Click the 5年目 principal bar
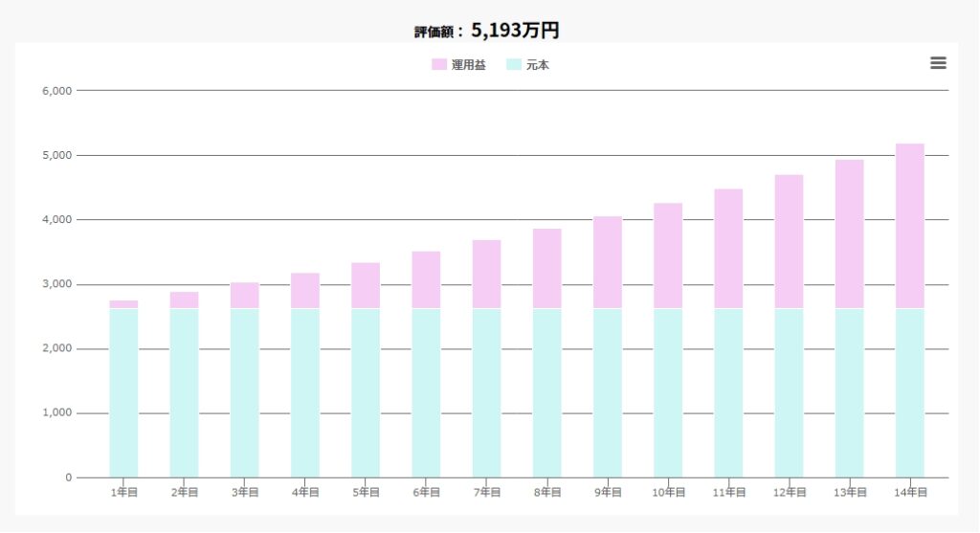 coord(366,392)
